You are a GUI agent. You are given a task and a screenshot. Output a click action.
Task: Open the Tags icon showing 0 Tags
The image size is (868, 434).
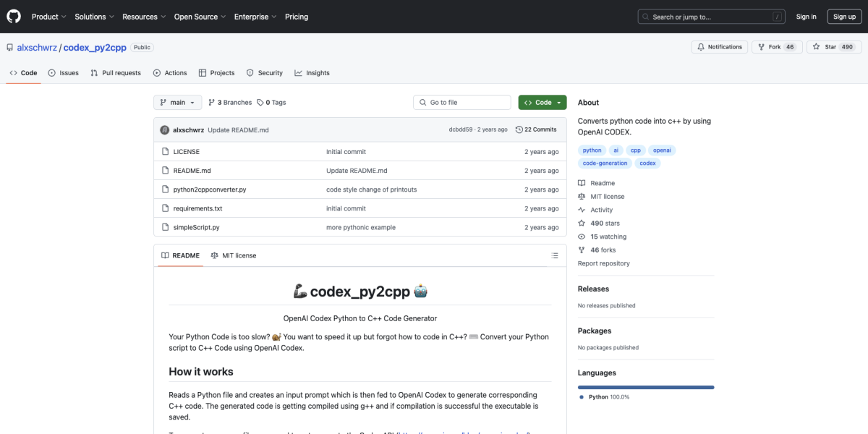click(262, 102)
